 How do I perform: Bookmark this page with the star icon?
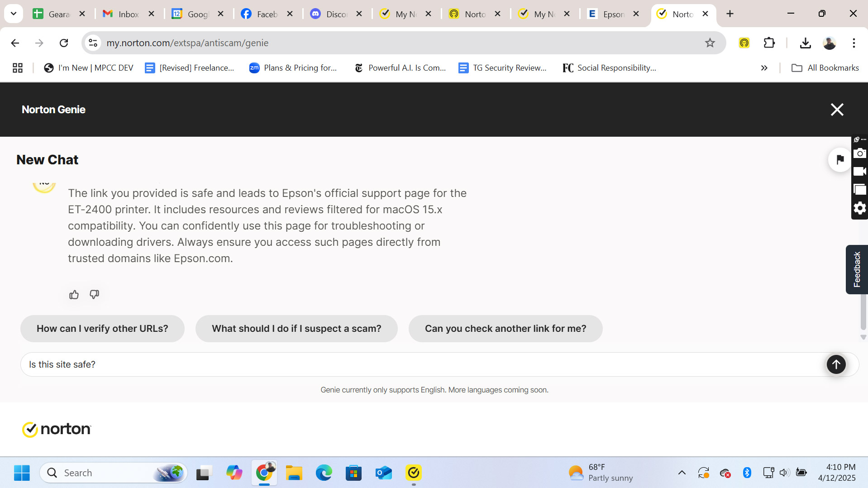tap(710, 43)
